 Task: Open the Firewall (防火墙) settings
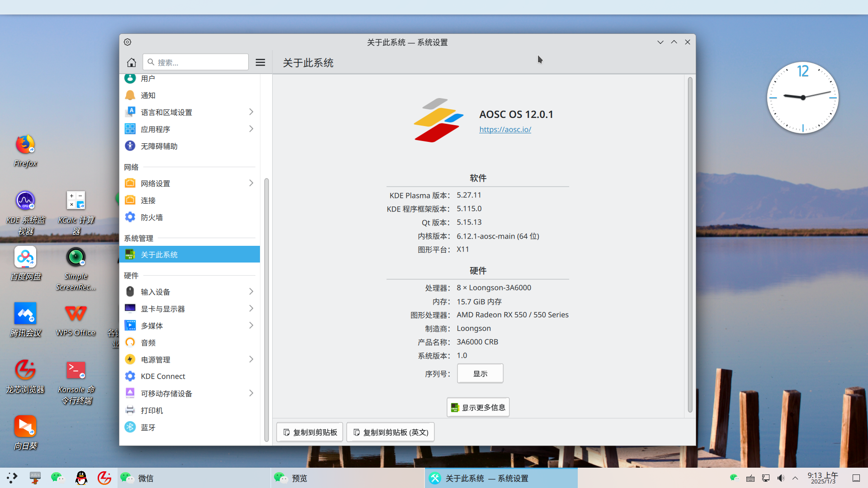click(x=189, y=217)
